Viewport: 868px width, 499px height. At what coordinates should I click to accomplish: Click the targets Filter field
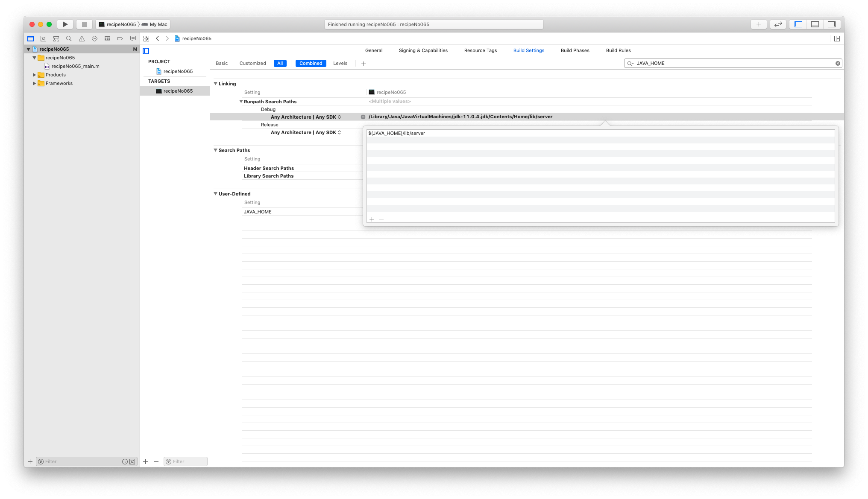tap(186, 461)
